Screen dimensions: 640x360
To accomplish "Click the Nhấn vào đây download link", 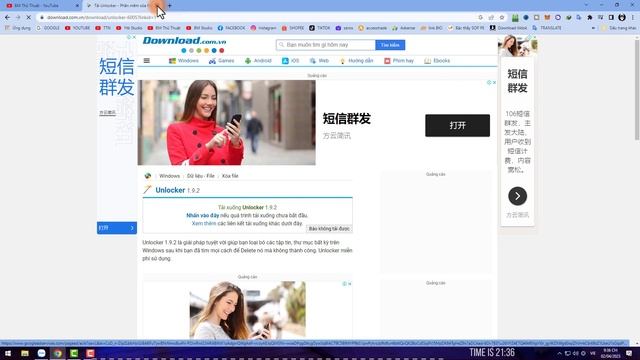I will point(202,216).
